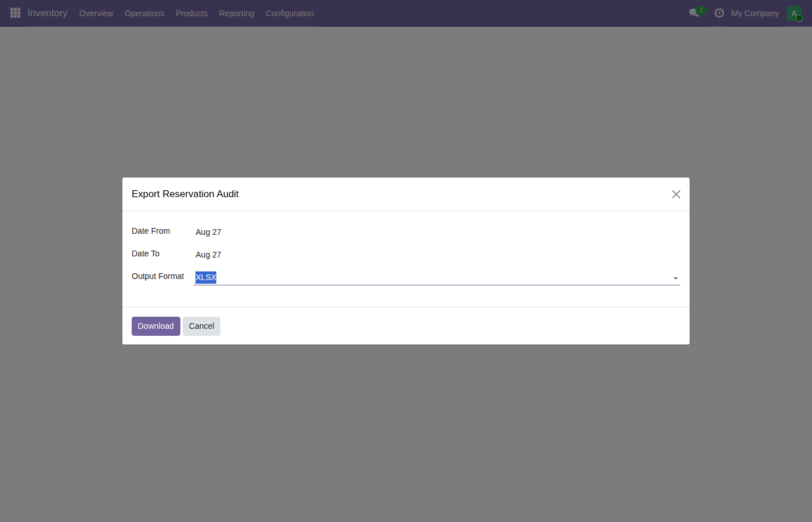This screenshot has width=812, height=522.
Task: Click the Download button
Action: point(156,326)
